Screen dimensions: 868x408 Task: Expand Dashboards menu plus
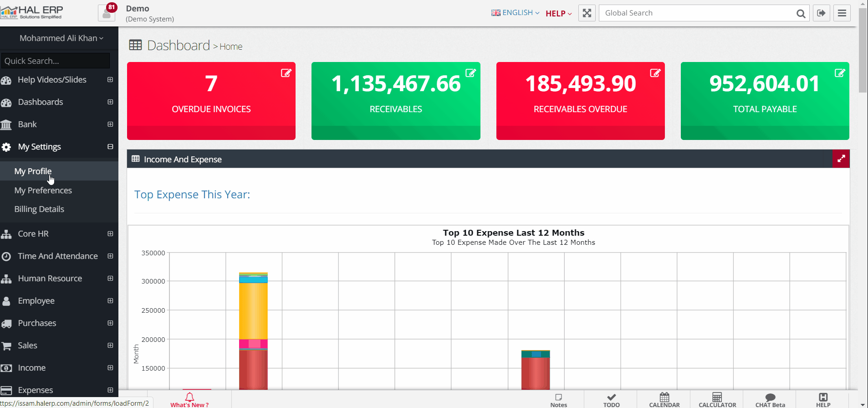pyautogui.click(x=110, y=102)
